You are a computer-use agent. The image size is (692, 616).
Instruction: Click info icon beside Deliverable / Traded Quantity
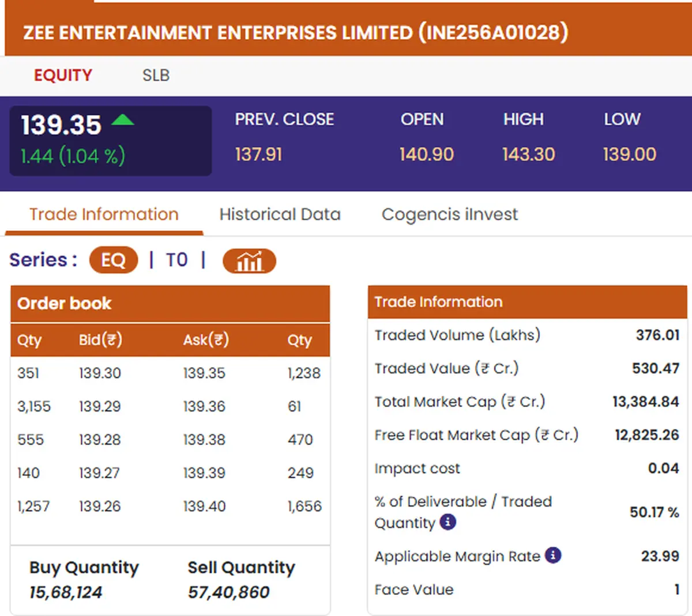pyautogui.click(x=448, y=522)
